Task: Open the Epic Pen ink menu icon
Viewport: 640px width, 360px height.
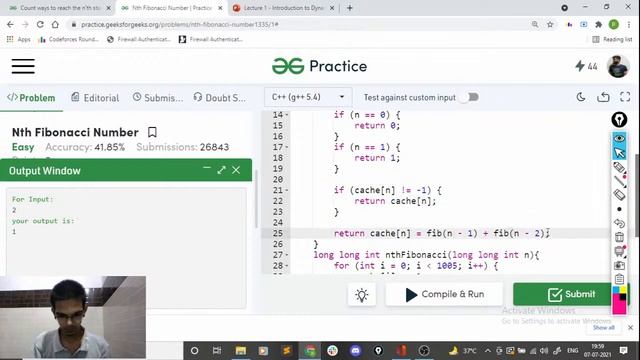Action: click(x=619, y=120)
